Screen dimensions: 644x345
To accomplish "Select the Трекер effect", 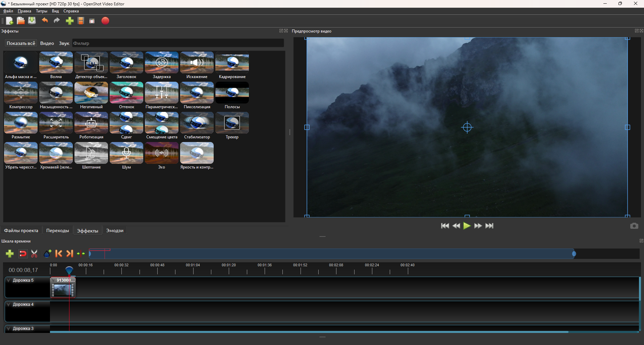I will coord(232,126).
